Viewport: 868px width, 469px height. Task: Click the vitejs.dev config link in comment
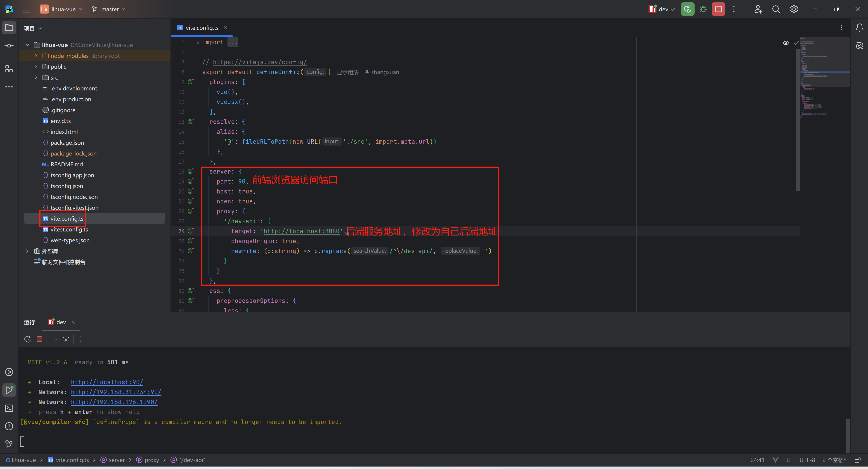[260, 62]
